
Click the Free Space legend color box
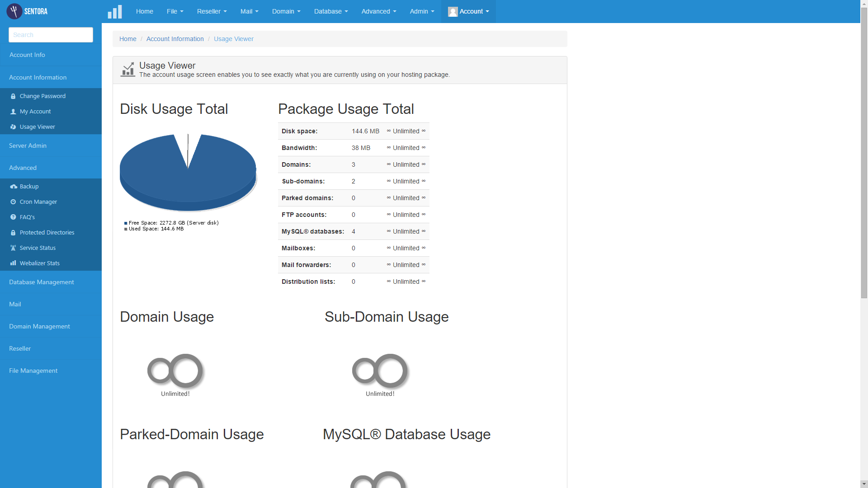pyautogui.click(x=126, y=223)
